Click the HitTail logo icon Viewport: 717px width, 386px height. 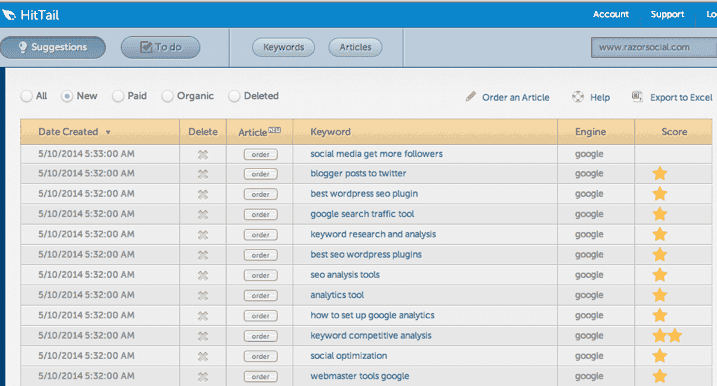pyautogui.click(x=9, y=15)
